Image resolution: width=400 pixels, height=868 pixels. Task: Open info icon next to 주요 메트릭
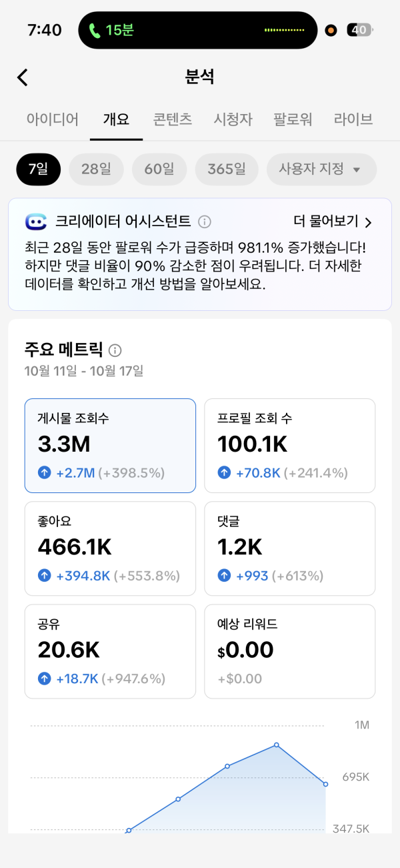click(x=115, y=350)
